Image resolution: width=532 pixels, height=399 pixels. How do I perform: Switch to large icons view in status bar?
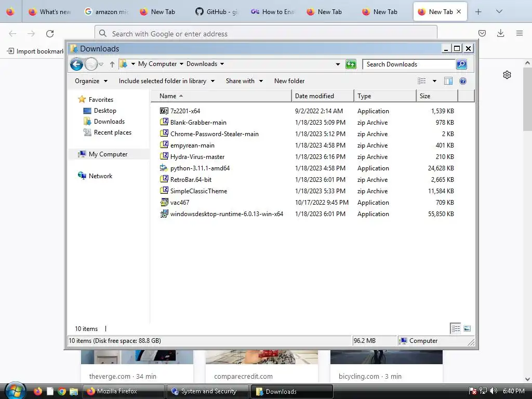coord(467,328)
